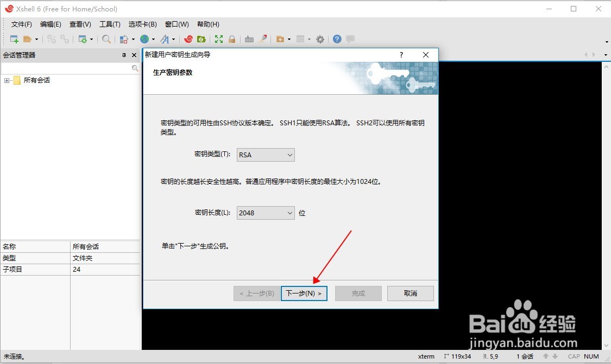Toggle CAP indicator in status bar

point(574,356)
